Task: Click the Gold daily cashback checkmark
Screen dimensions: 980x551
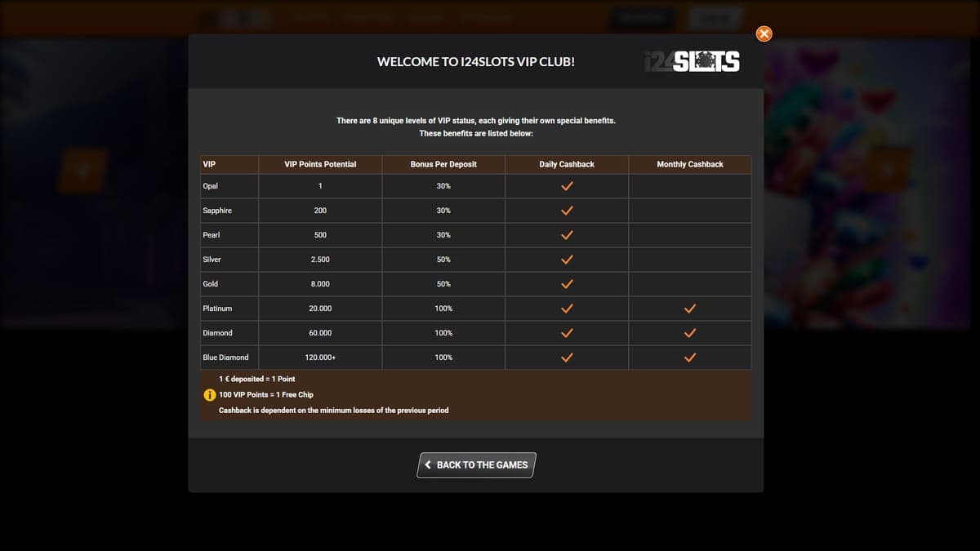Action: click(x=567, y=284)
